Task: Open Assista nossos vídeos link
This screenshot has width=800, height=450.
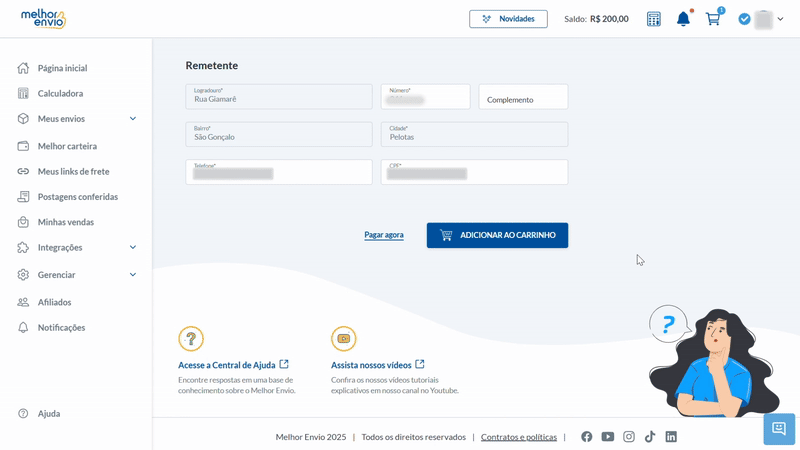Action: pyautogui.click(x=378, y=365)
